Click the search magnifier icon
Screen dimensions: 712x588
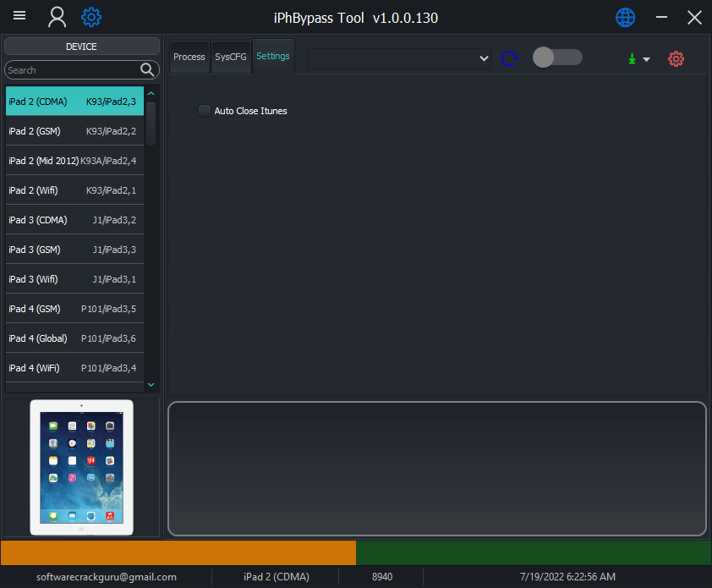click(148, 69)
